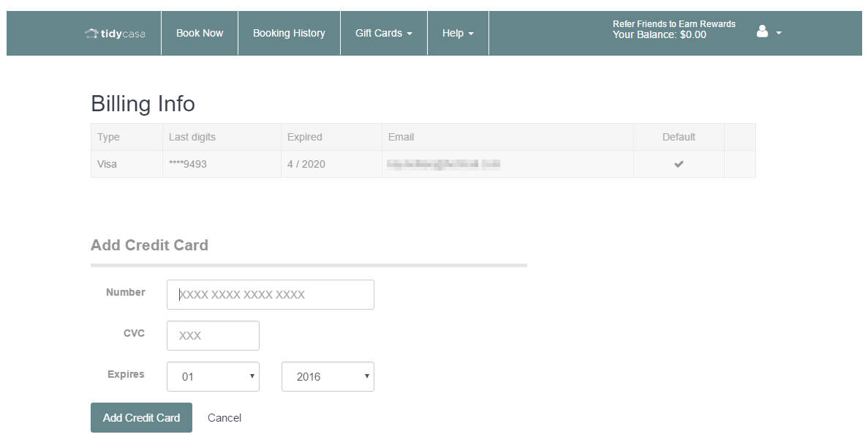The image size is (868, 448).
Task: Click the blurred email cell
Action: pyautogui.click(x=507, y=164)
